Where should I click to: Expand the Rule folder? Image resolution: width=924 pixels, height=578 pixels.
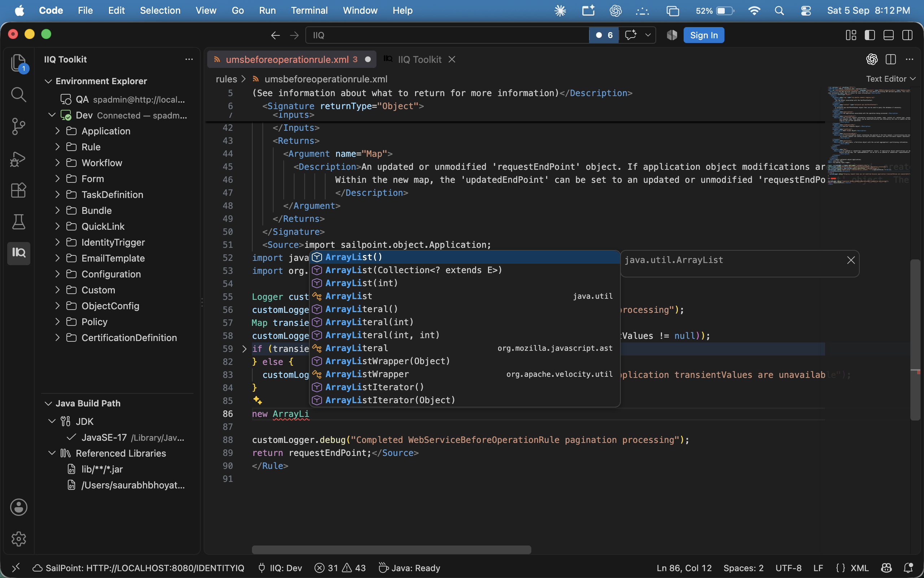coord(57,147)
